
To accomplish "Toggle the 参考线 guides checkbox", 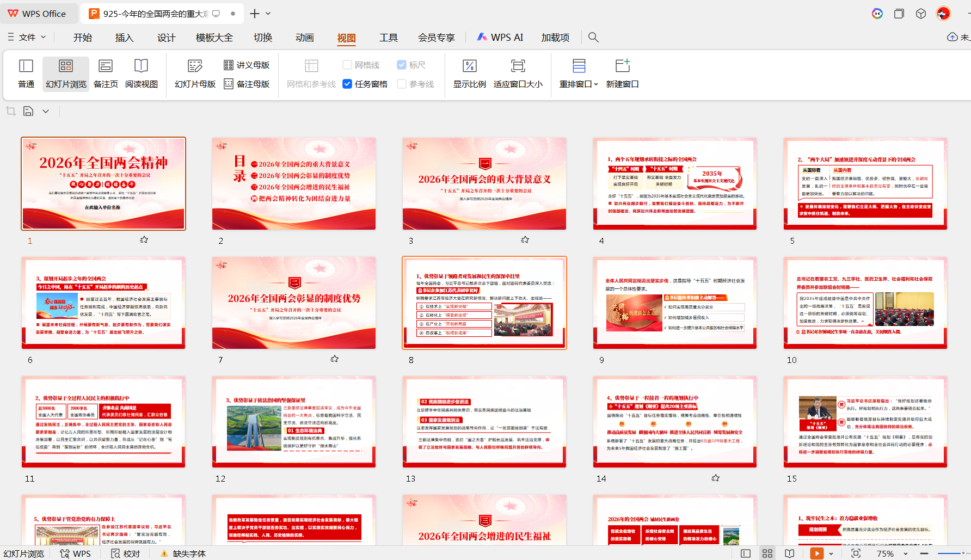I will click(402, 84).
